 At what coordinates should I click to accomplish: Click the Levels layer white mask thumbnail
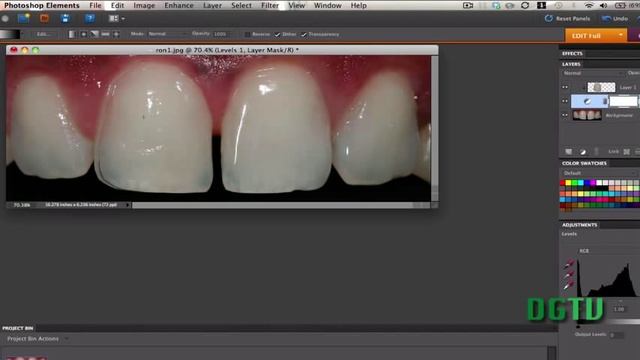pos(623,101)
